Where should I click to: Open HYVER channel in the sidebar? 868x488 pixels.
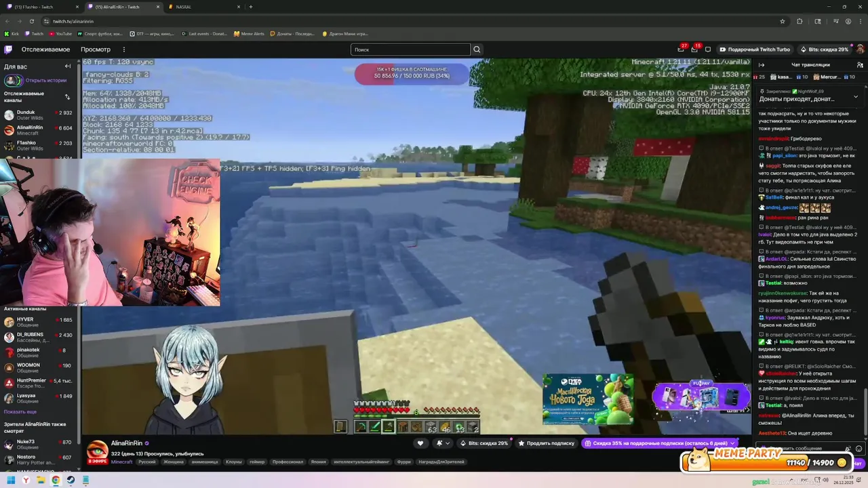pyautogui.click(x=38, y=322)
